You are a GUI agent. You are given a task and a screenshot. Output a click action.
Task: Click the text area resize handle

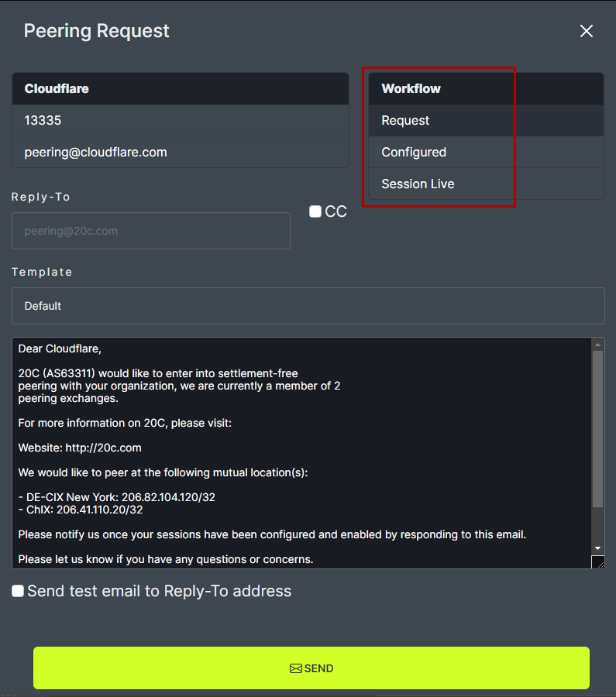coord(597,562)
